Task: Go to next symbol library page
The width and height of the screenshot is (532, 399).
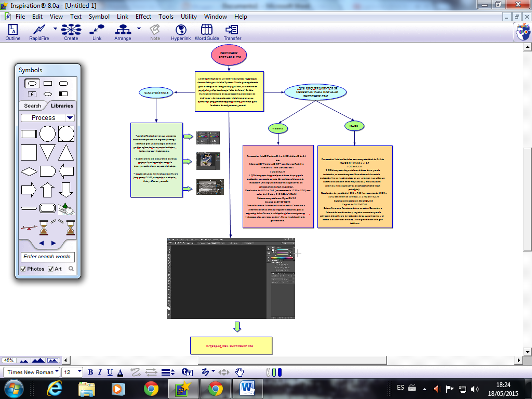Action: point(54,243)
